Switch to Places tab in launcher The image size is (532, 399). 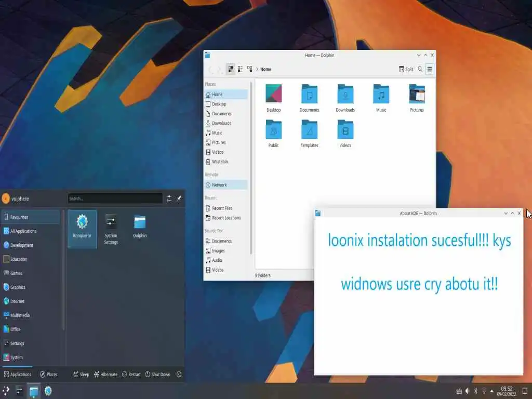(48, 375)
